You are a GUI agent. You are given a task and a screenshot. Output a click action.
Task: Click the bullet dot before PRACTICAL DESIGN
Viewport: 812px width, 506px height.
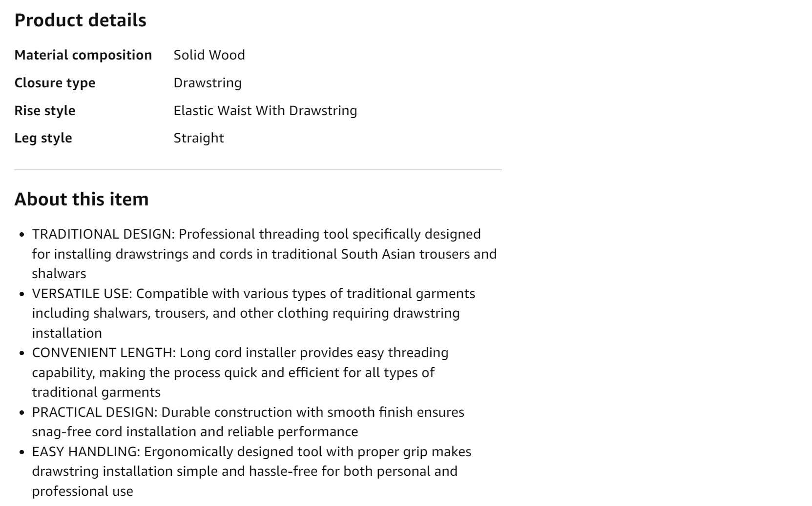point(22,413)
